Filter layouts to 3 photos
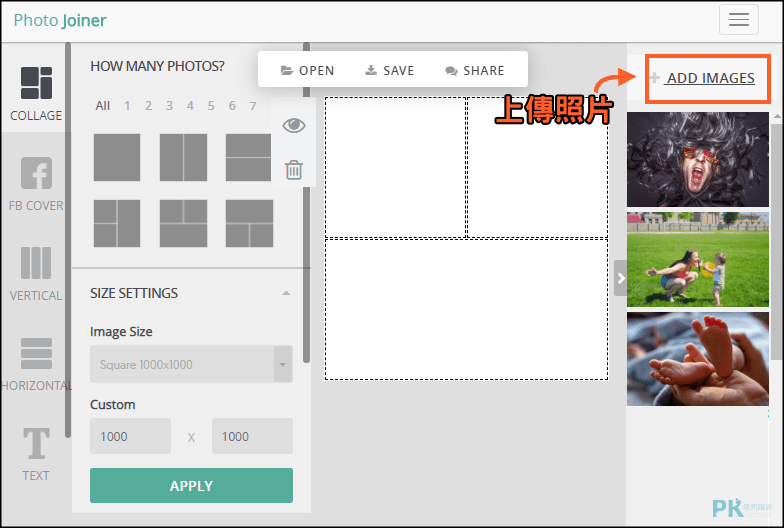Viewport: 784px width, 528px height. [x=170, y=106]
